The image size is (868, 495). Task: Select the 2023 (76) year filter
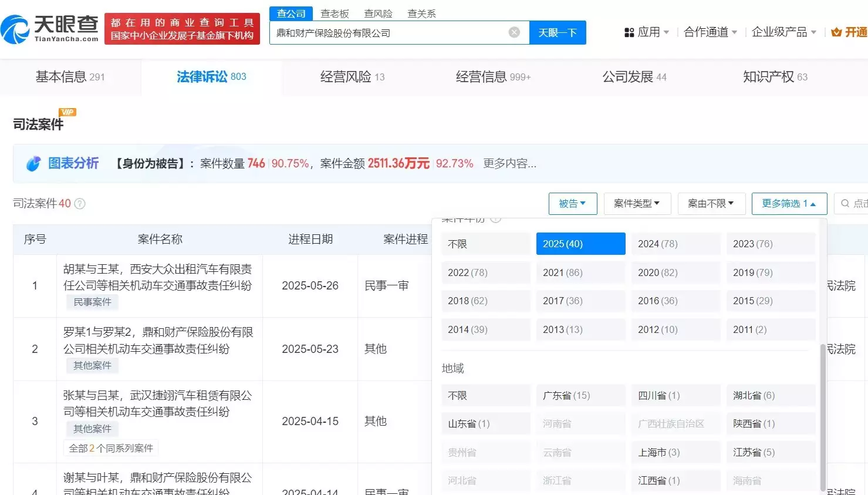pyautogui.click(x=771, y=244)
